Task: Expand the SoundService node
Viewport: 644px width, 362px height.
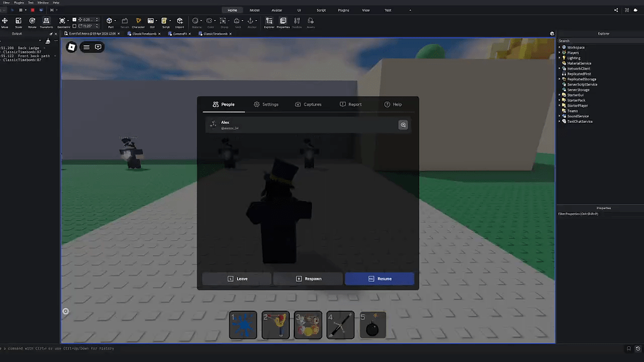Action: [559, 116]
